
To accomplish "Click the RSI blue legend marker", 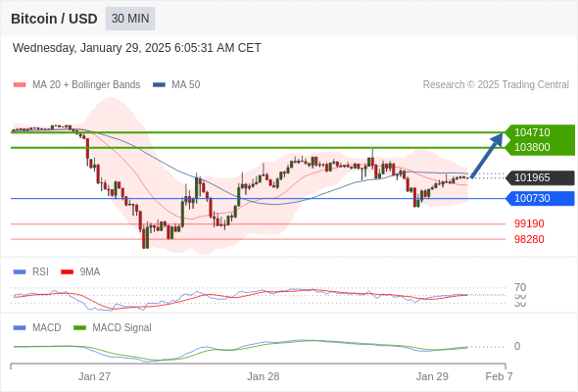I will [x=20, y=271].
